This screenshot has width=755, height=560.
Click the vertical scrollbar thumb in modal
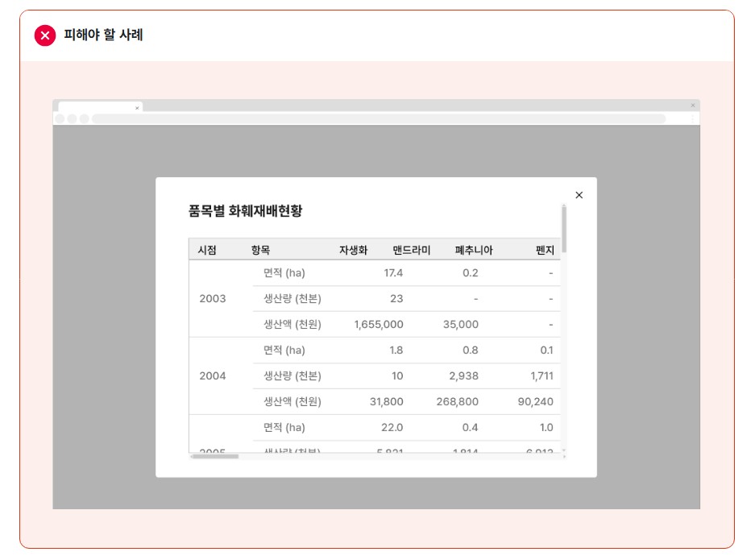[x=563, y=229]
